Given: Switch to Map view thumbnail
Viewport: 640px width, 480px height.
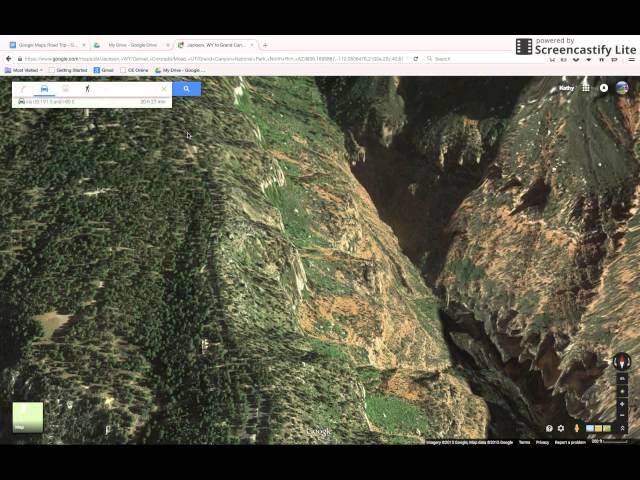Looking at the screenshot, I should pos(28,417).
